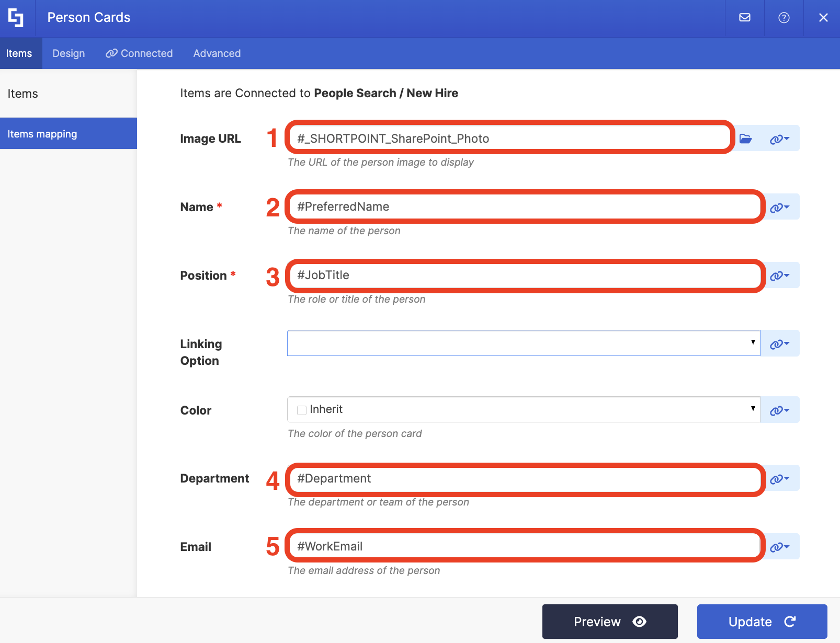
Task: Click the Image URL input field
Action: click(x=510, y=138)
